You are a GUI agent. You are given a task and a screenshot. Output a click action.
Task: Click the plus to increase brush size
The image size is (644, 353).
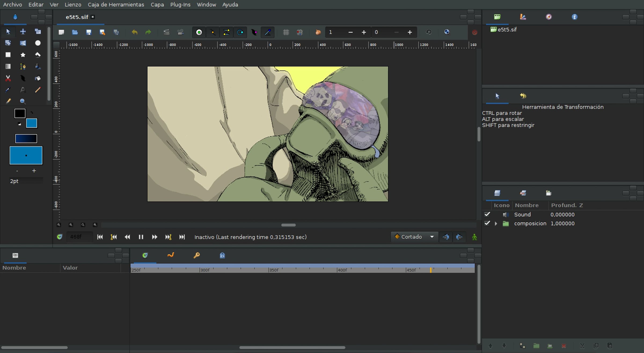tap(34, 171)
